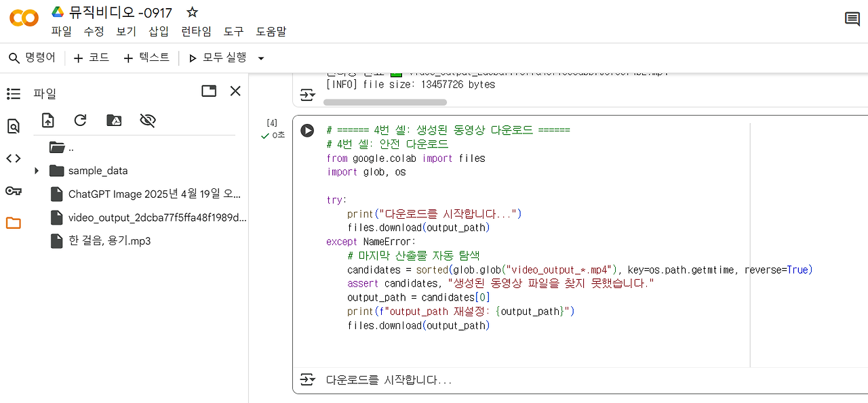Screen dimensions: 868x403
Task: Select the files folder sidebar icon
Action: pos(13,223)
